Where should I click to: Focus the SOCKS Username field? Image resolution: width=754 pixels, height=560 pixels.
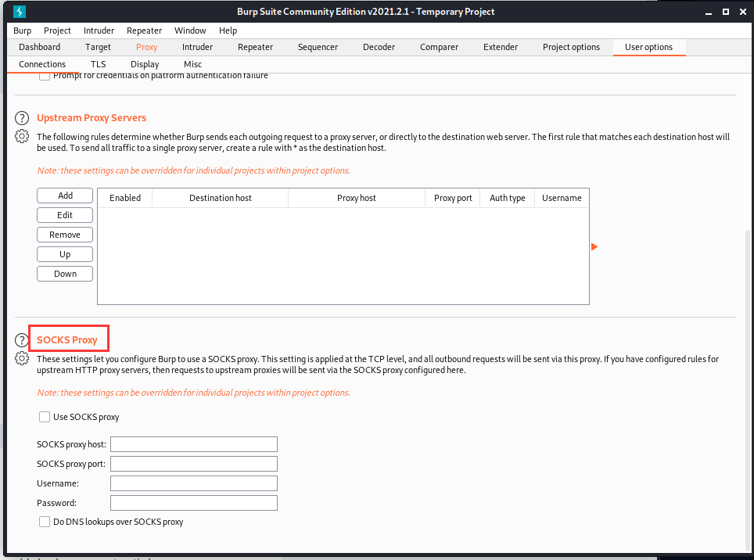coord(194,483)
